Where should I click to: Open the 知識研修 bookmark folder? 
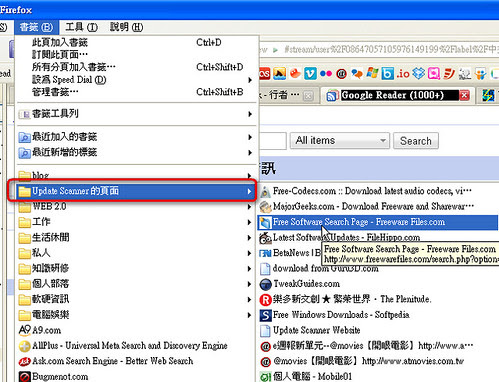[x=137, y=268]
